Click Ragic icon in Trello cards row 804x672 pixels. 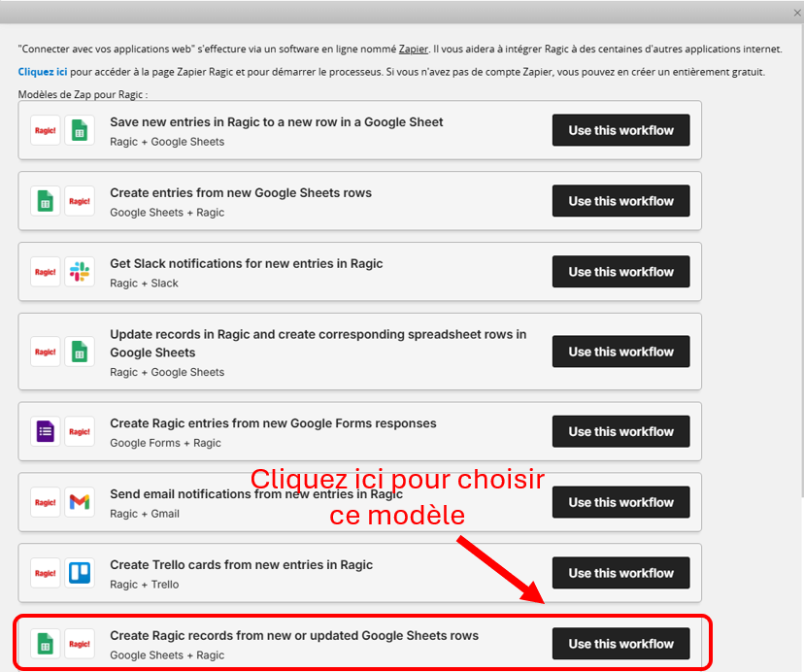(45, 573)
